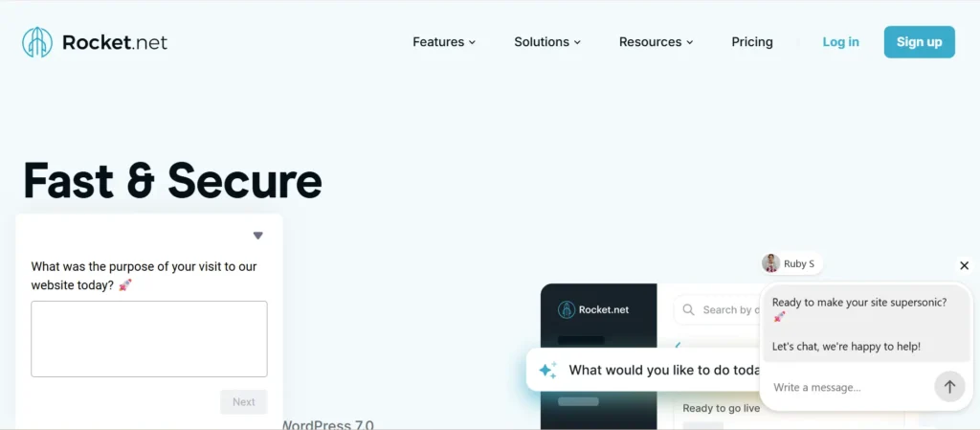Click 'Let's chat, we're happy to help!' text
Viewport: 980px width, 430px height.
click(846, 346)
